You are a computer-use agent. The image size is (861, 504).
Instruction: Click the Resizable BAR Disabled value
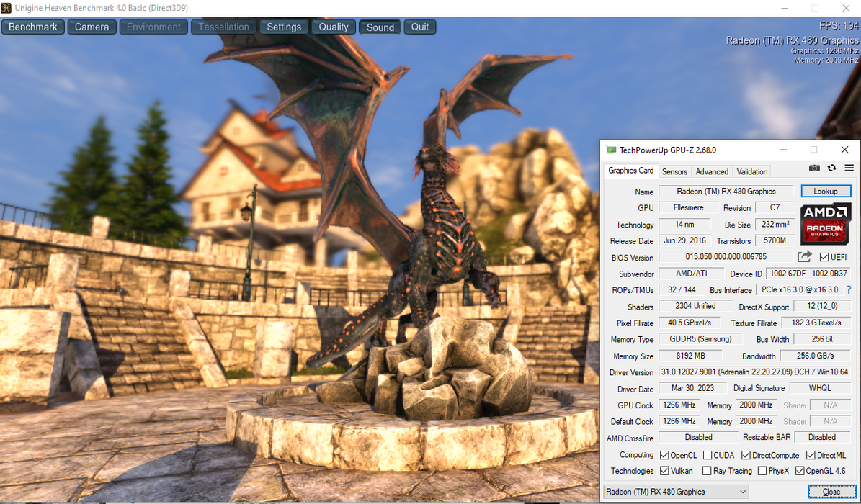[822, 437]
